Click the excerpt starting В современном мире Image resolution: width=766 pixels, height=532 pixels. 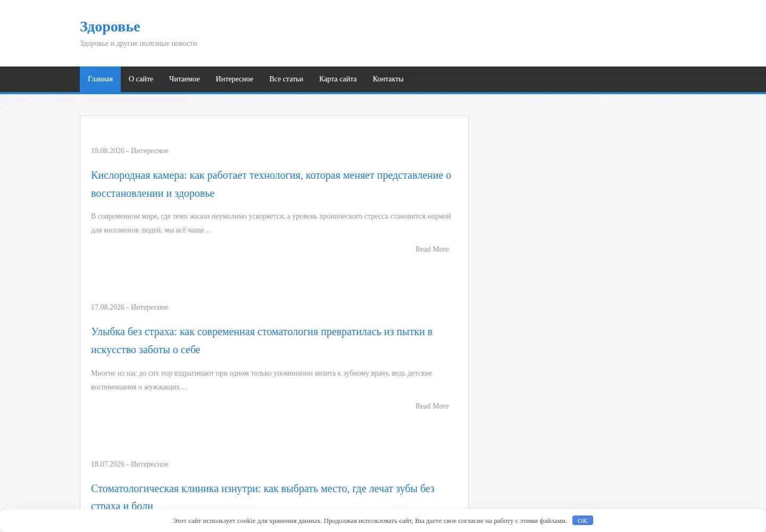click(271, 223)
